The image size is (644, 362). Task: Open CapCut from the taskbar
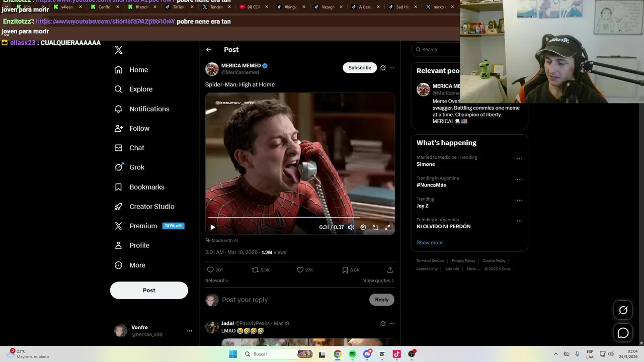pos(382,354)
